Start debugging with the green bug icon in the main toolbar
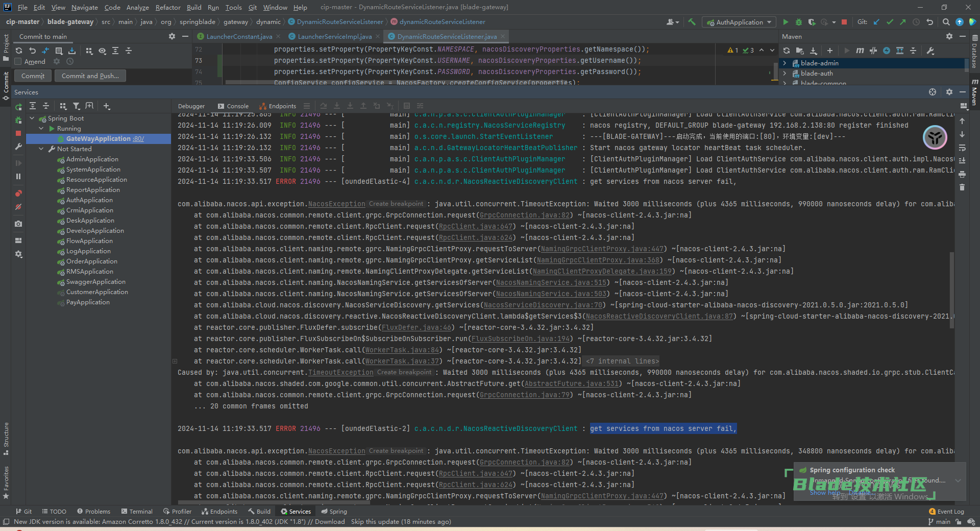Image resolution: width=980 pixels, height=531 pixels. pyautogui.click(x=799, y=22)
